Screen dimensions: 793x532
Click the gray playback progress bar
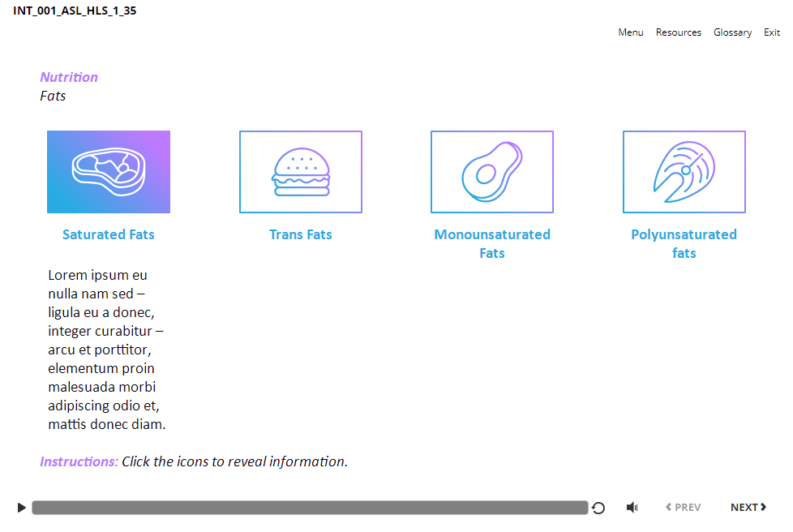(310, 508)
